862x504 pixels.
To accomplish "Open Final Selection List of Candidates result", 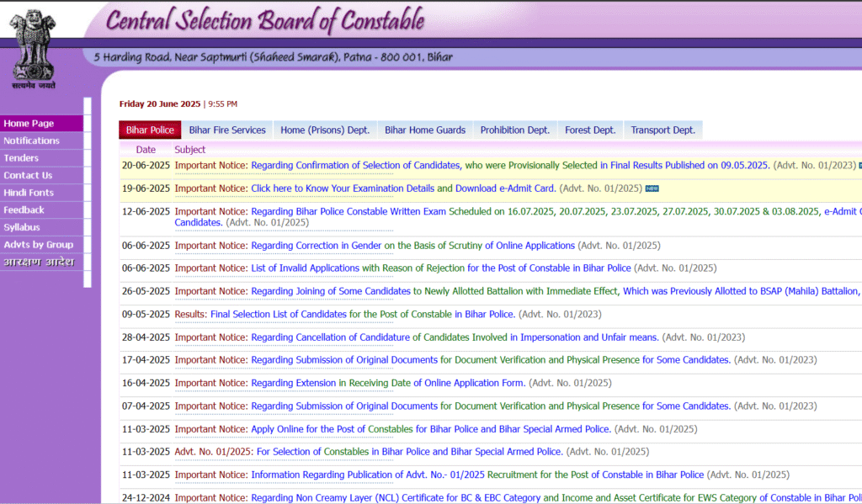I will tap(363, 315).
